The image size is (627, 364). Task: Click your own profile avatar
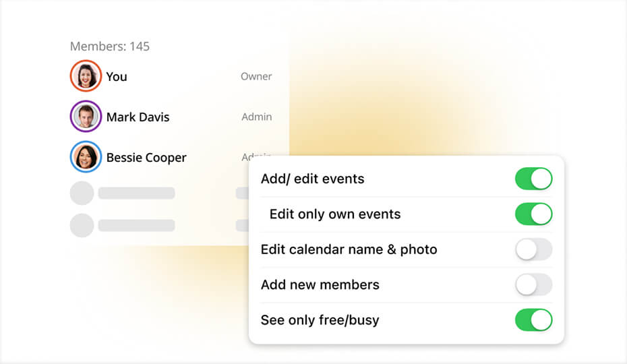point(86,76)
